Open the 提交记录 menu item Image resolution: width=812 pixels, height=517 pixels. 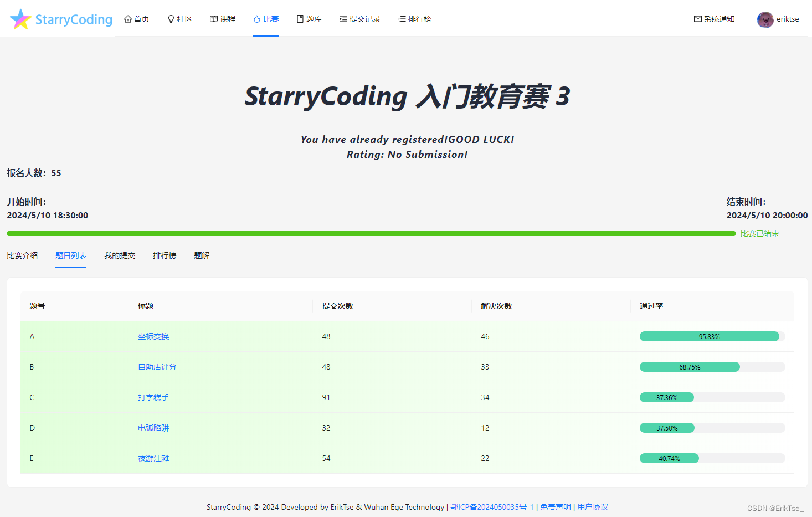click(360, 19)
